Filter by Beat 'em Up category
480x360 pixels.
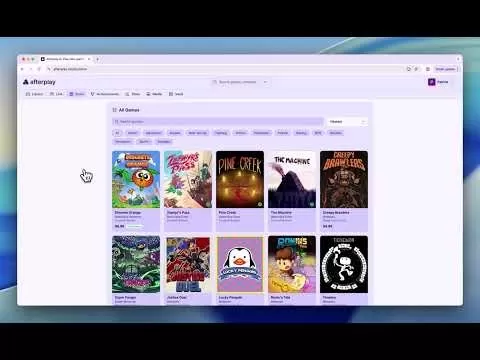[x=198, y=133]
